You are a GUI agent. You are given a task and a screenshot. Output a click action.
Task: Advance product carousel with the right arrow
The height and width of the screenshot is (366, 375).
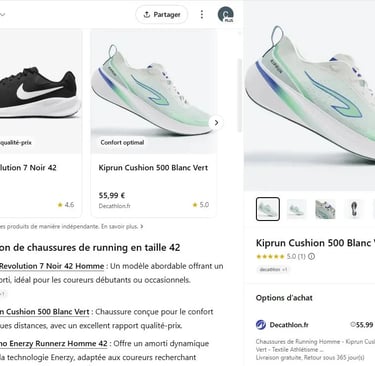pos(216,123)
